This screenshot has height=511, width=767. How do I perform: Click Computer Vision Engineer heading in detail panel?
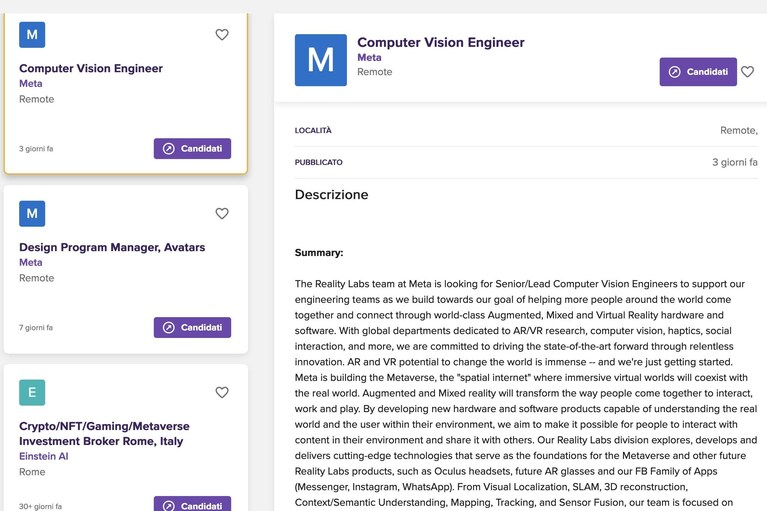(x=441, y=43)
